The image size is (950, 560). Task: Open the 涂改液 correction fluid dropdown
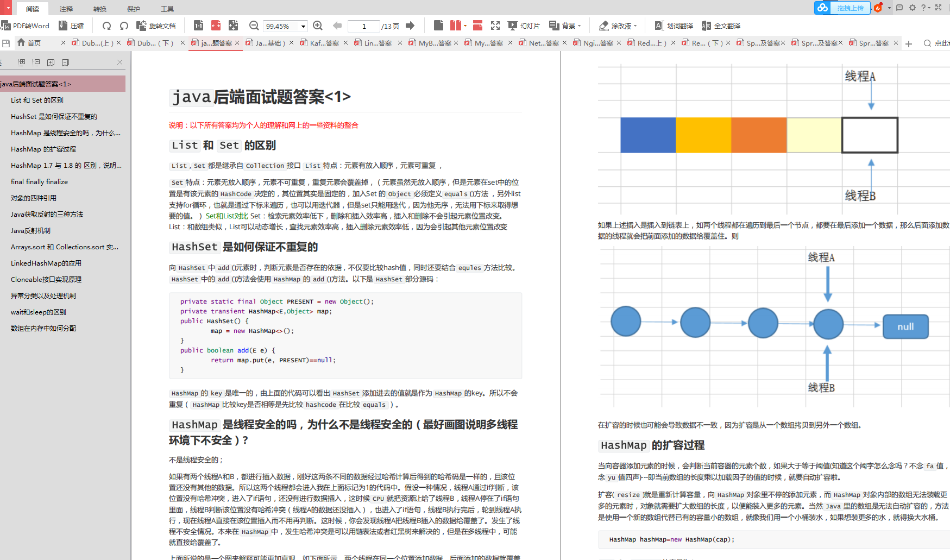click(618, 26)
